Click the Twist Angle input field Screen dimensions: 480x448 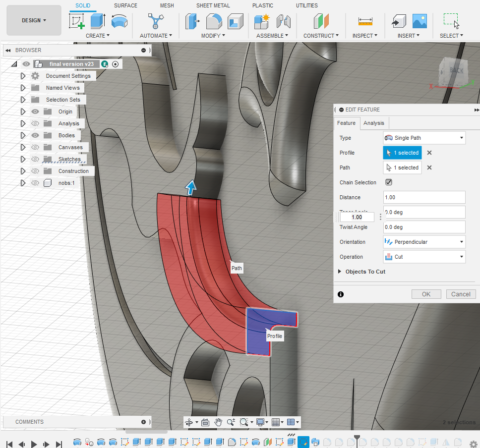click(424, 227)
